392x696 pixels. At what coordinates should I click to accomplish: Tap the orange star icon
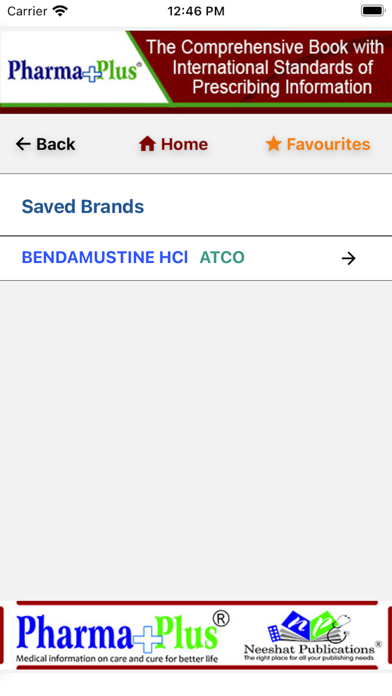point(273,144)
